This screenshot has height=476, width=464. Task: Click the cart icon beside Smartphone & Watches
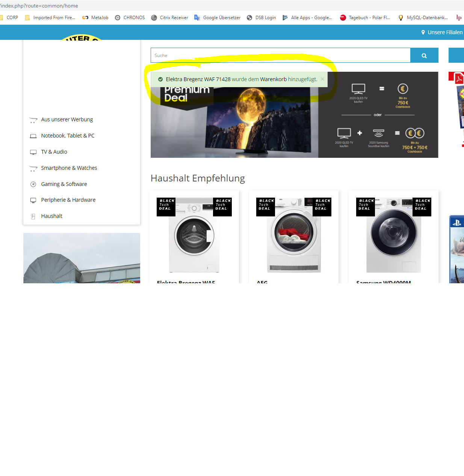[33, 168]
